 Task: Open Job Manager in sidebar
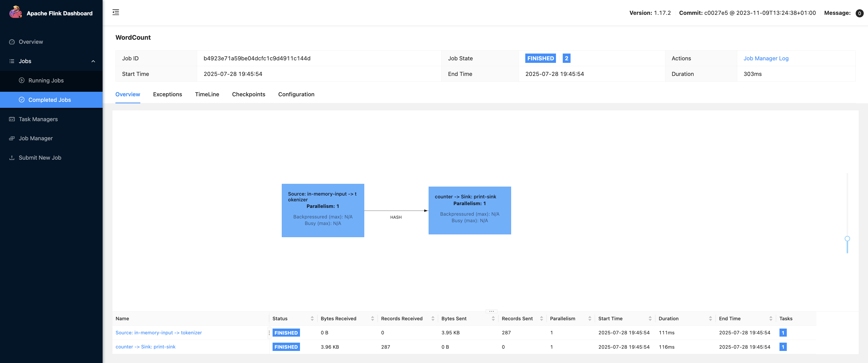pos(51,139)
